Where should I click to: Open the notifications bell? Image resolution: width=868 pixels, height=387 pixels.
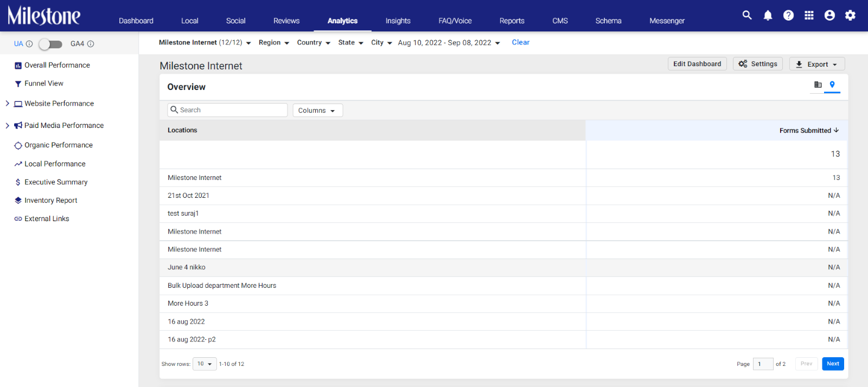tap(768, 15)
